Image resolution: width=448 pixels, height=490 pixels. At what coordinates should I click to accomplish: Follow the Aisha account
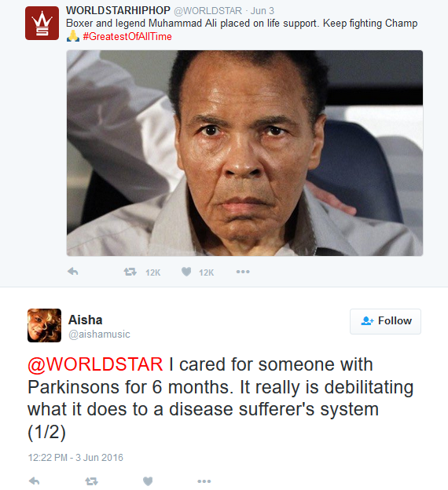[x=385, y=321]
